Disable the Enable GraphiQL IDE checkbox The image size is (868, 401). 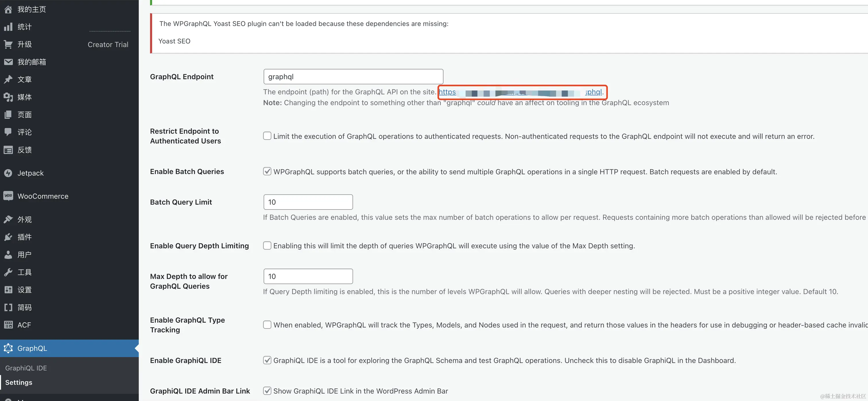click(x=267, y=360)
